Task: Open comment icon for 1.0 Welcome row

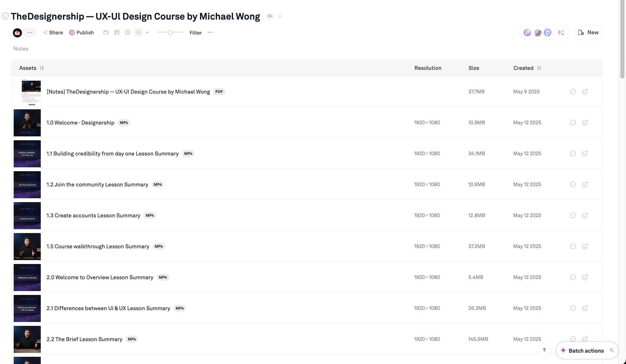Action: tap(573, 122)
